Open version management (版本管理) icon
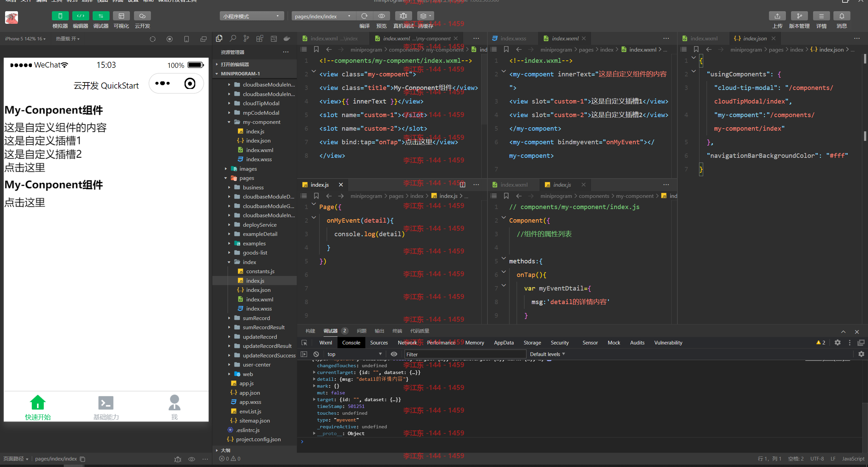 tap(799, 16)
